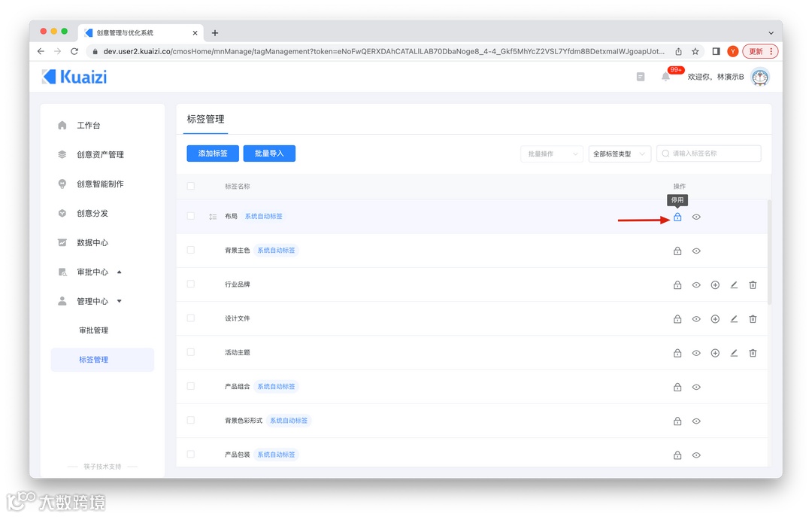Screen dimensions: 812x517
Task: Select 审批管理 submenu item
Action: point(94,330)
